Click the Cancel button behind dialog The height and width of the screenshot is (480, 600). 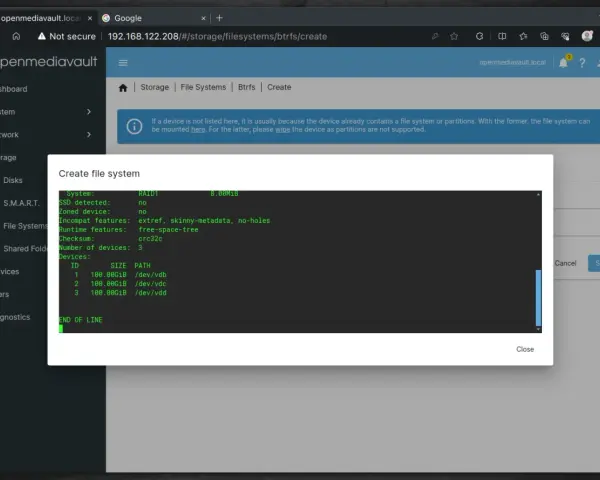point(565,263)
